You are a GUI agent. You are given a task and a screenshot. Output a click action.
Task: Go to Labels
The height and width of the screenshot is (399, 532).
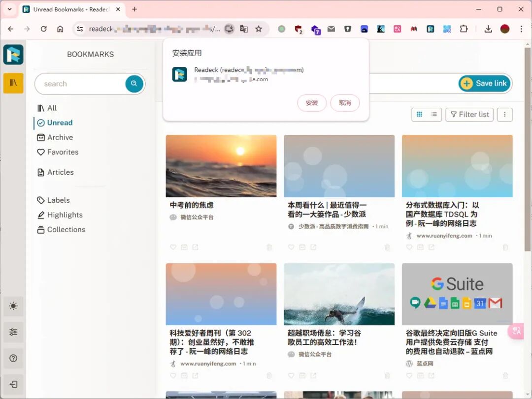point(53,200)
